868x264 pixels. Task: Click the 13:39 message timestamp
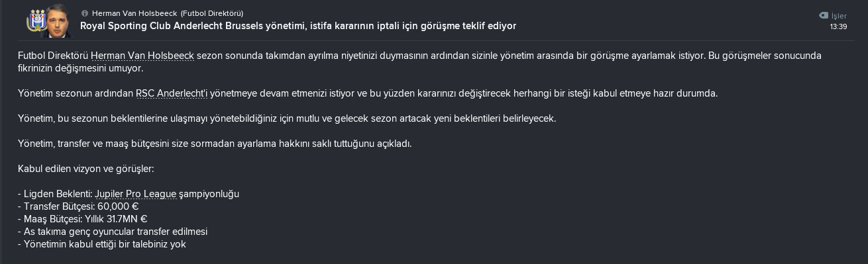[x=838, y=27]
